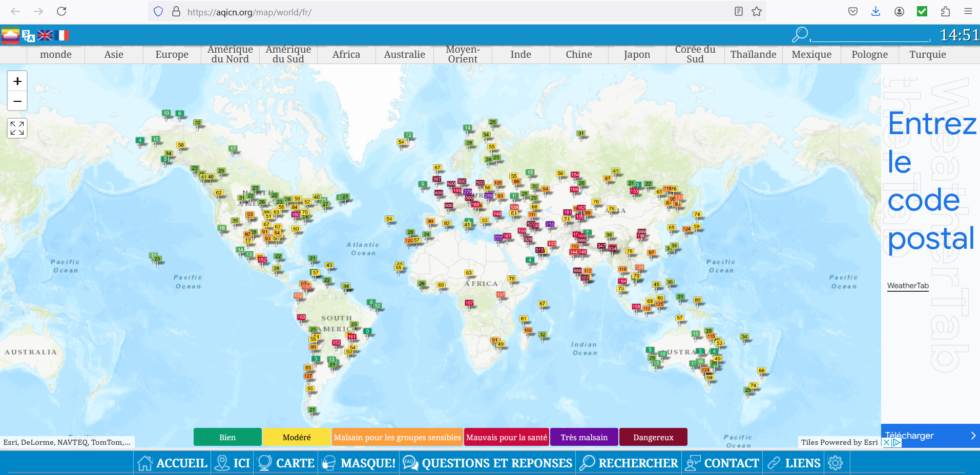Screen dimensions: 980x475
Task: Open the Firefox hamburger menu
Action: [x=968, y=11]
